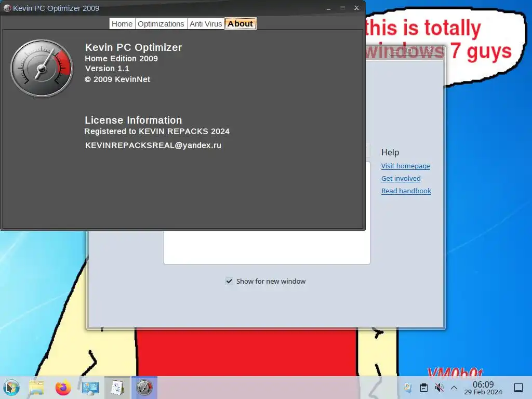Screen dimensions: 532x399
Task: Click the "Version 1.1" text
Action: (x=107, y=69)
